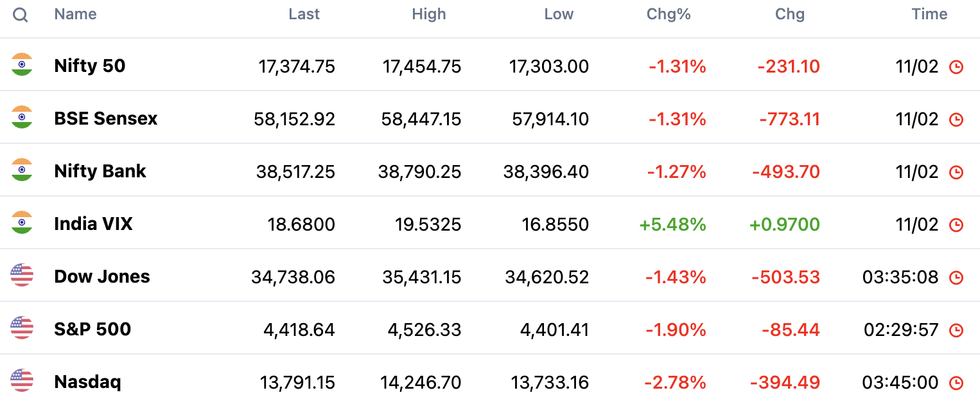Click the search magnifier icon
980x406 pixels.
click(21, 15)
